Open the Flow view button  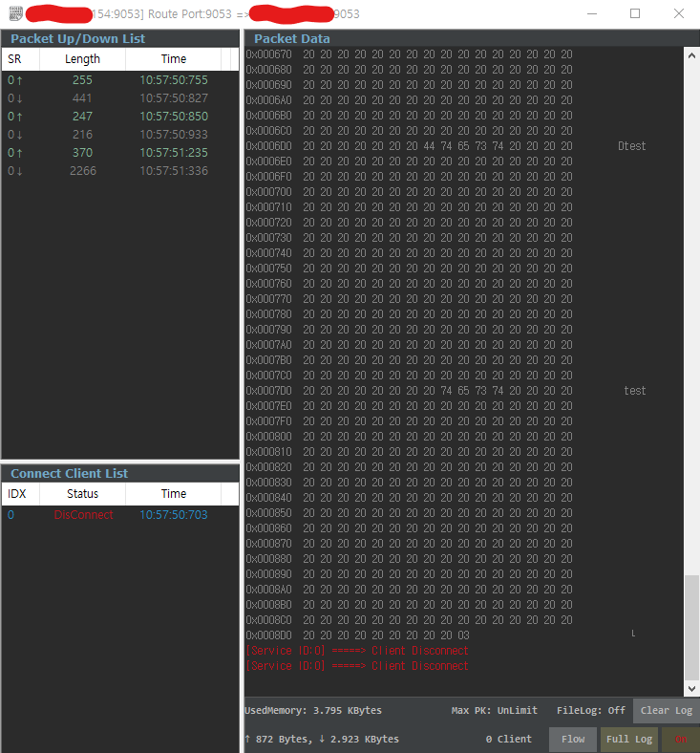click(573, 739)
